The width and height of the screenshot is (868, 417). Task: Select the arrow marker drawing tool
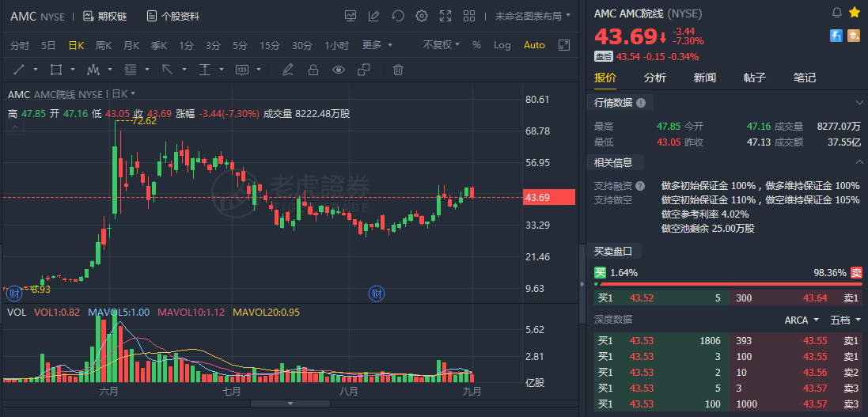[167, 70]
